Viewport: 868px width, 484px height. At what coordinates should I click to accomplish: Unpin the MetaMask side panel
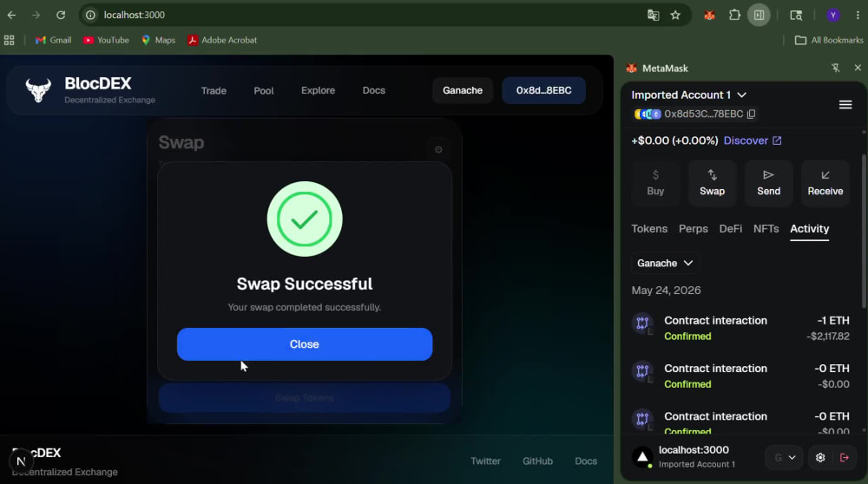(835, 68)
